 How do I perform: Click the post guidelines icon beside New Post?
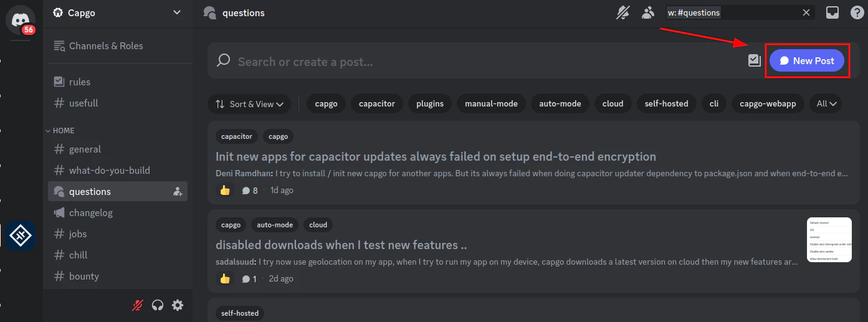[755, 60]
